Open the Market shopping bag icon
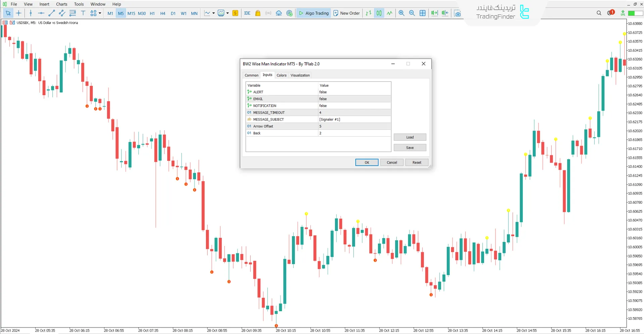 [x=258, y=13]
